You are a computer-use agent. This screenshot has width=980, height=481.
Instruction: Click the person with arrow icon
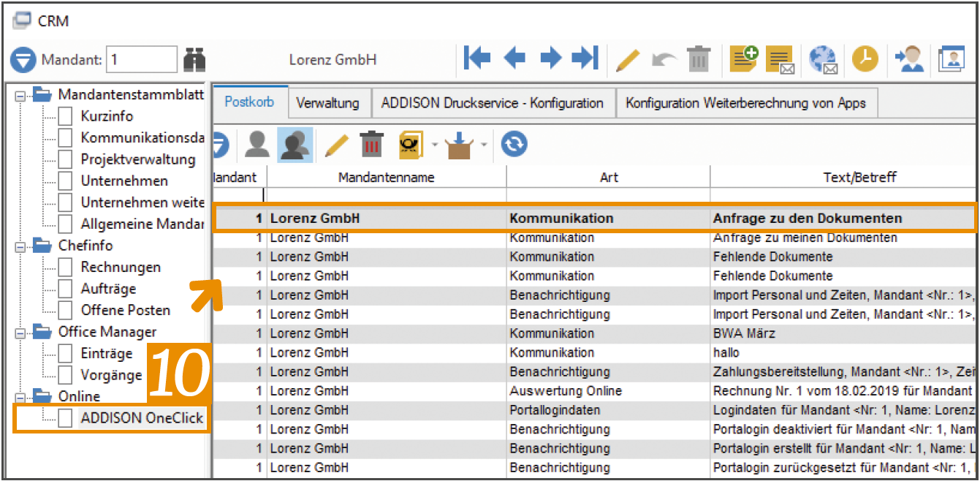[909, 58]
